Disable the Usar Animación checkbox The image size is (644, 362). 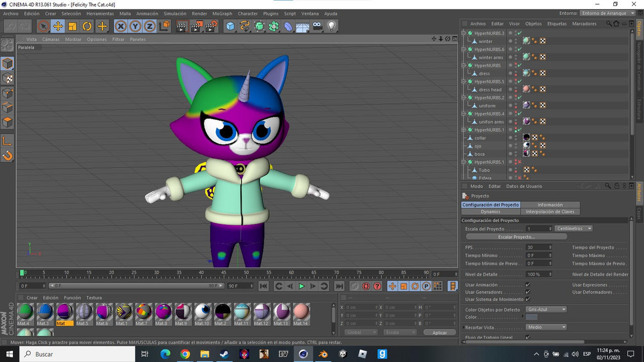pyautogui.click(x=528, y=284)
